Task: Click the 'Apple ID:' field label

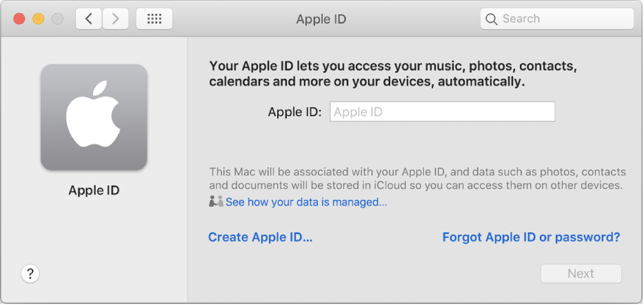Action: (x=294, y=112)
